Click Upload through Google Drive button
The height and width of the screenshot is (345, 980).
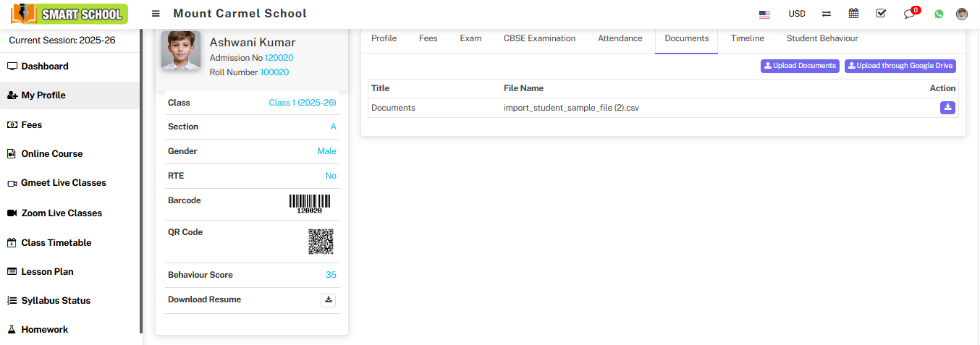pos(900,66)
